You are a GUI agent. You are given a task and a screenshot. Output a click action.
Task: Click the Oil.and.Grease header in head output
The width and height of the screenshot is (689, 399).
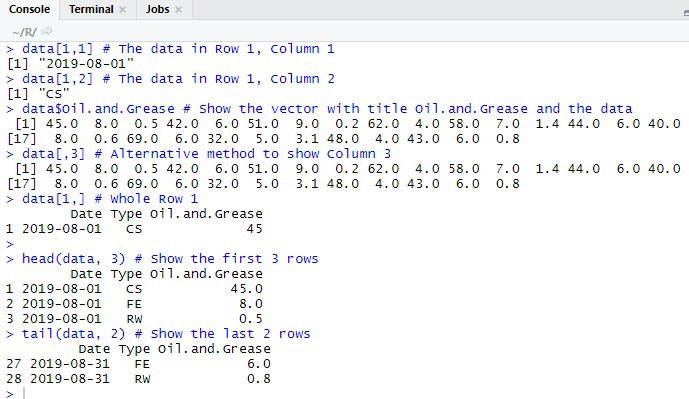point(206,274)
